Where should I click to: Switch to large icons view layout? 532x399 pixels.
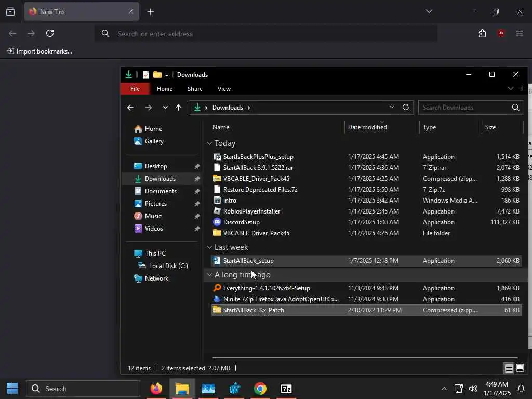tap(520, 368)
